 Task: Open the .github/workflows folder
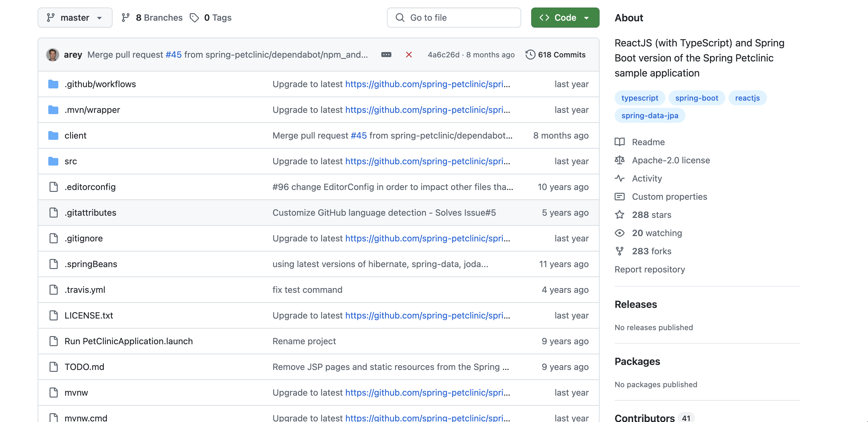pyautogui.click(x=100, y=84)
